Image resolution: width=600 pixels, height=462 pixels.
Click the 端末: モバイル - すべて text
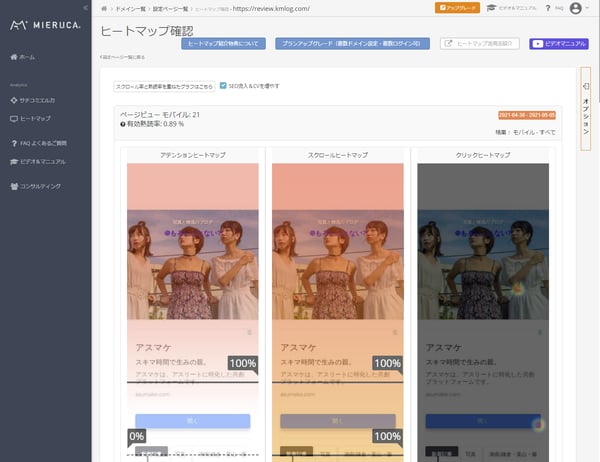[x=525, y=132]
